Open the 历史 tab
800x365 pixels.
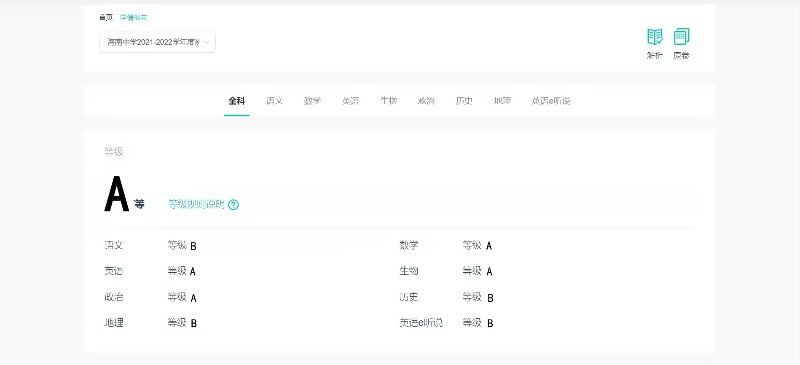464,101
